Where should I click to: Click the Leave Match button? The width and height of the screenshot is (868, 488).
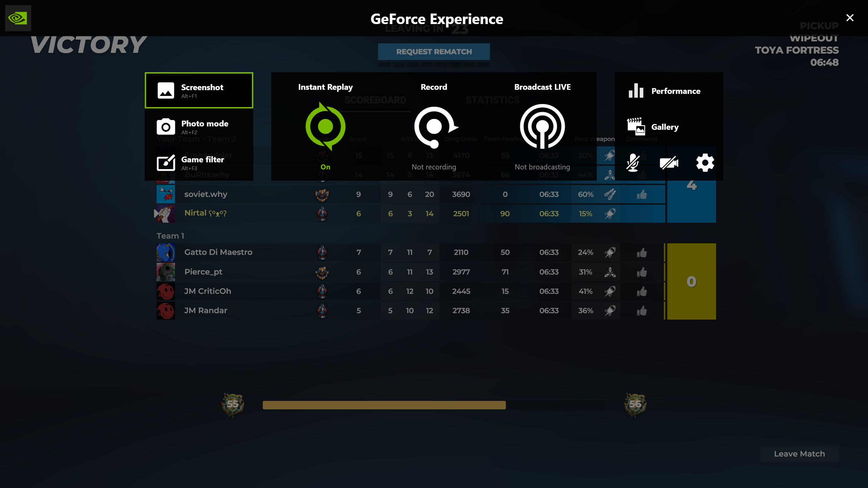(x=799, y=454)
